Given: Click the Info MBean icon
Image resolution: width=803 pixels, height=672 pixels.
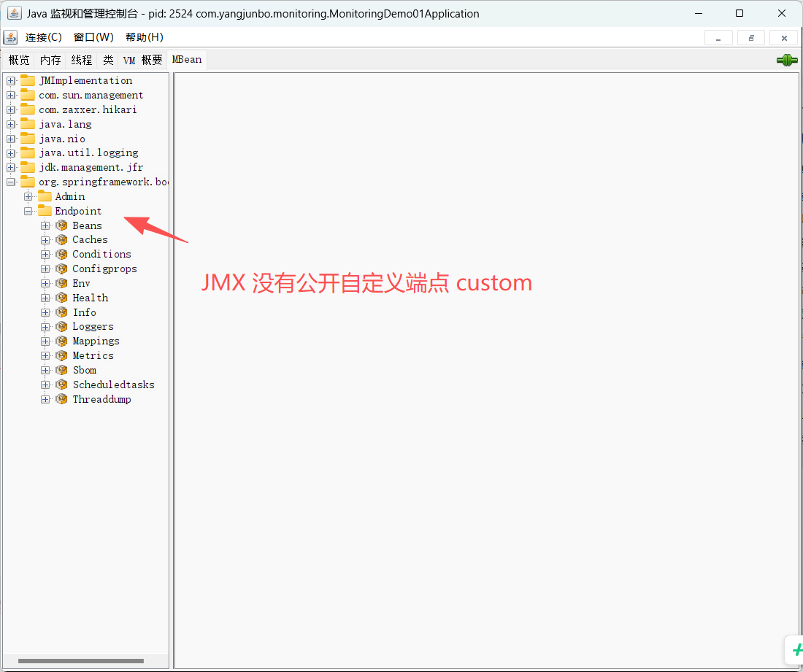Looking at the screenshot, I should tap(61, 312).
